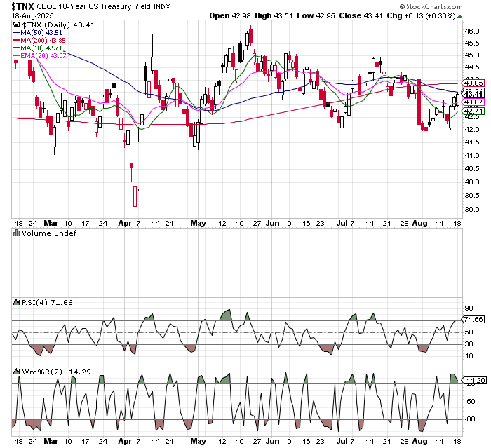Click the 39.0 price axis label
This screenshot has height=448, width=491.
[x=472, y=210]
